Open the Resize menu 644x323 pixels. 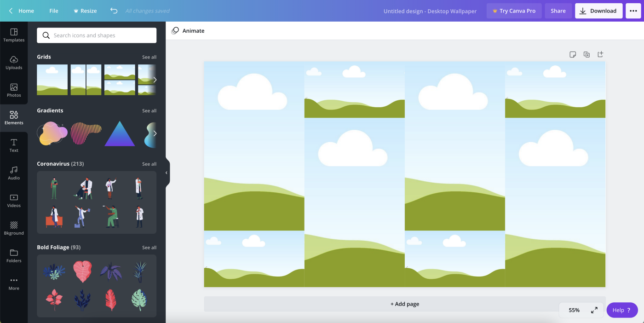tap(85, 11)
